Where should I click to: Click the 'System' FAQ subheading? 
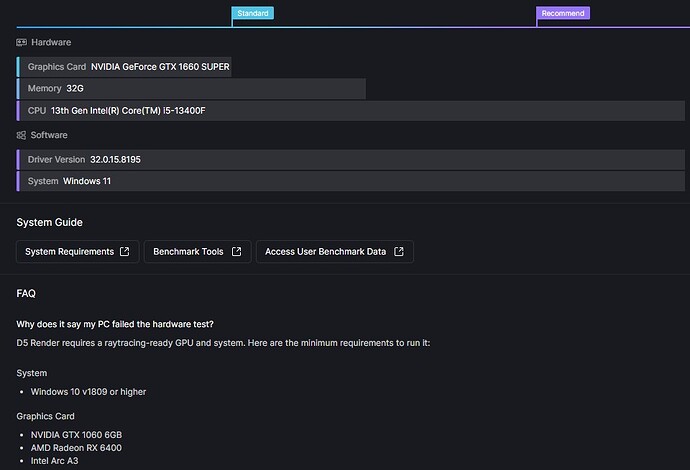pos(32,373)
